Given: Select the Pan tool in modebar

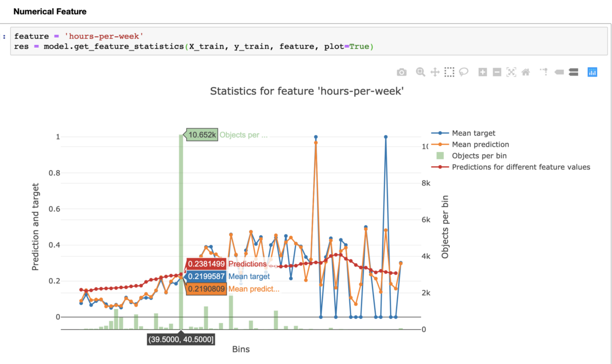Looking at the screenshot, I should (x=435, y=72).
